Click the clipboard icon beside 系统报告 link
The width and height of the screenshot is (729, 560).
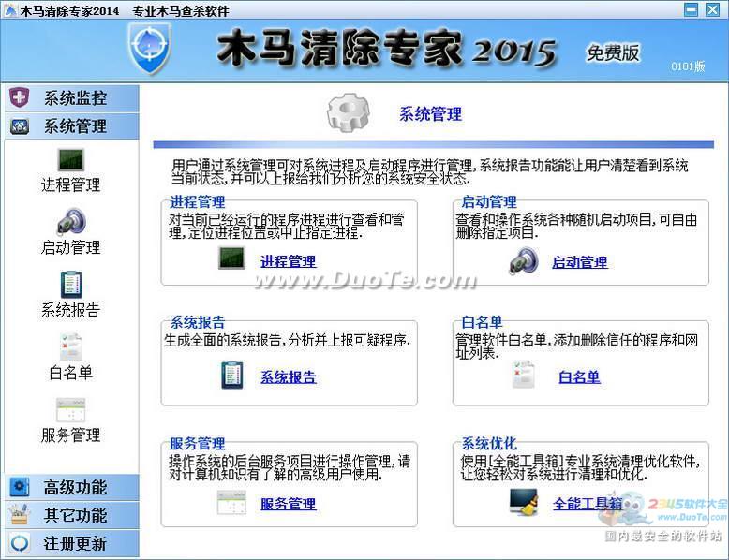(232, 375)
